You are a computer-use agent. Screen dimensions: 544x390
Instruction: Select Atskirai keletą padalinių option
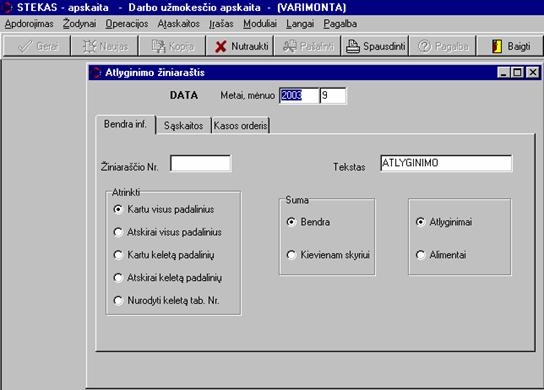point(168,278)
